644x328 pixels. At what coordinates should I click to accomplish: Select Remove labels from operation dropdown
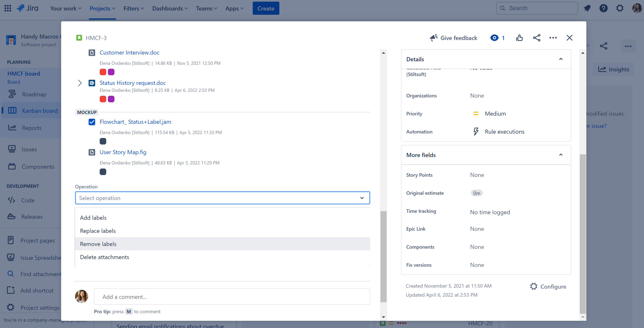223,244
